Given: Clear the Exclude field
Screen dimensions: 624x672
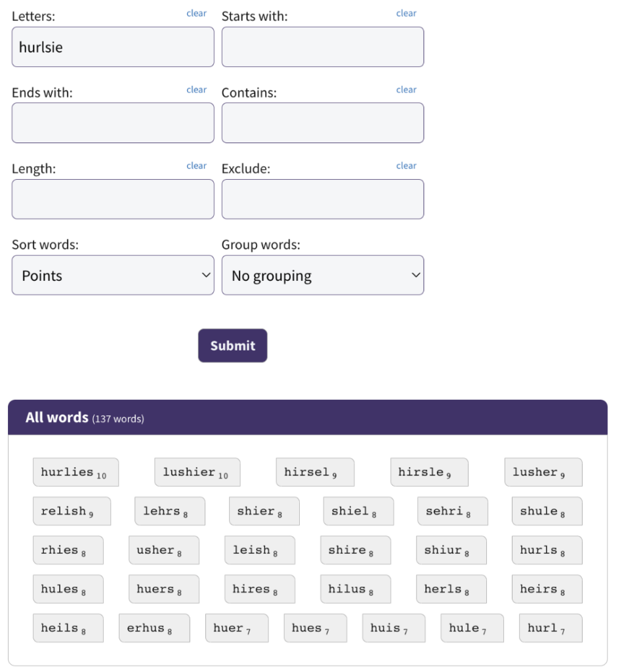Looking at the screenshot, I should pyautogui.click(x=406, y=165).
